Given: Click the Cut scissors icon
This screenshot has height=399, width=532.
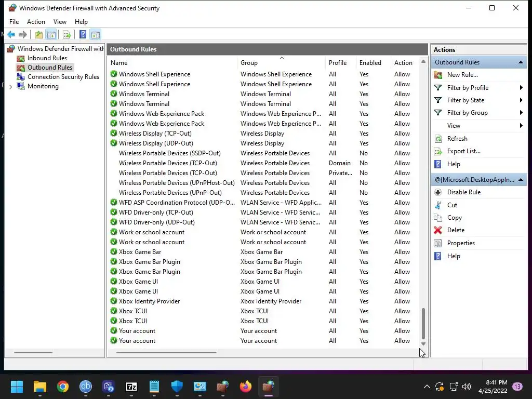Looking at the screenshot, I should (x=438, y=205).
